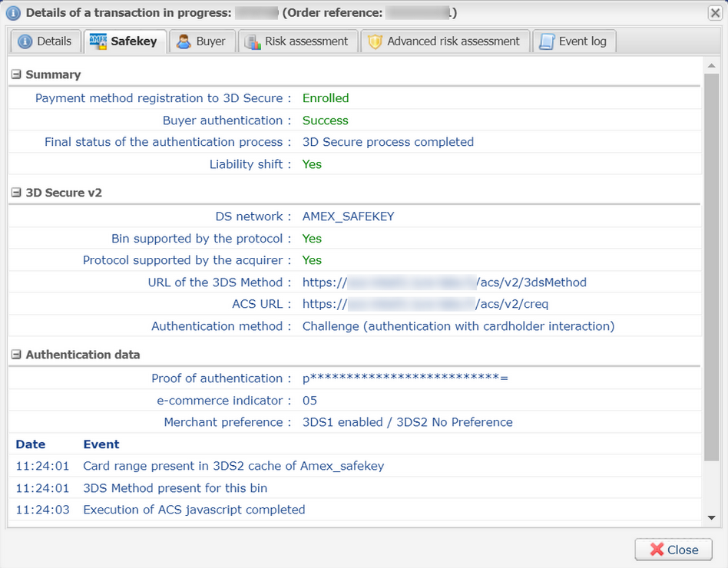728x568 pixels.
Task: Click the red X icon on Close button
Action: click(x=657, y=550)
